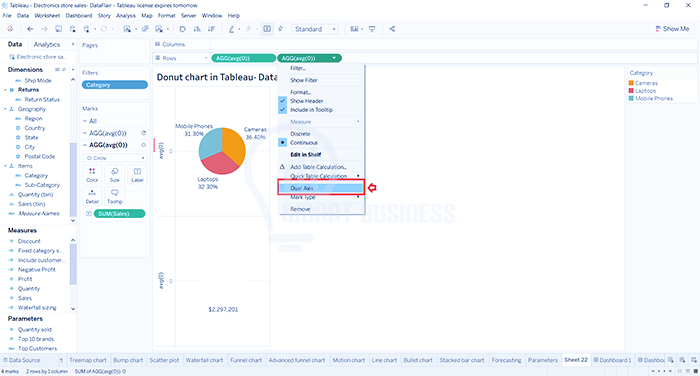Open dropdown arrow on second AGG(avg(0)) pill
The image size is (700, 376).
click(x=334, y=58)
